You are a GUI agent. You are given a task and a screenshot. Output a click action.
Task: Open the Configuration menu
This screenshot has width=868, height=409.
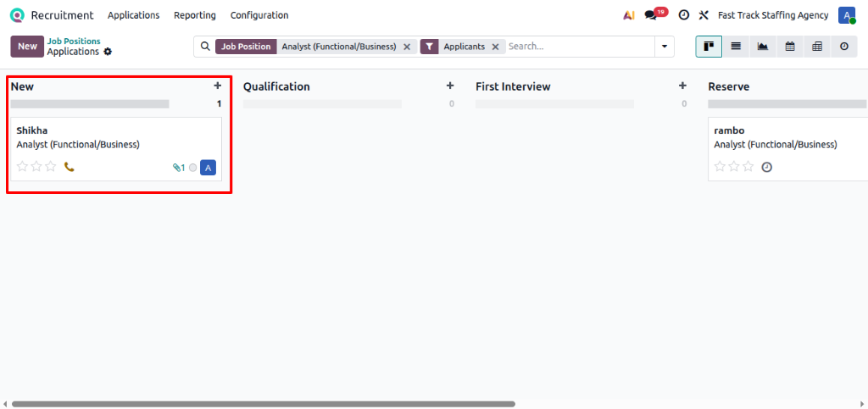point(259,15)
